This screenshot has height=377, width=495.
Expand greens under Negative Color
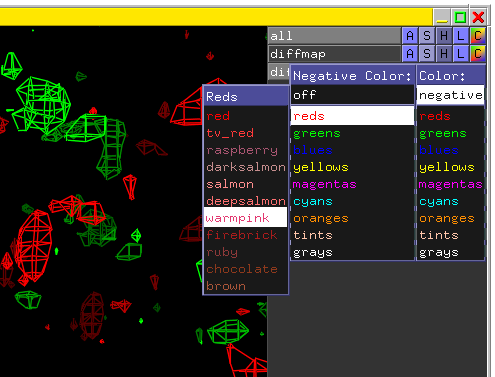(x=352, y=133)
